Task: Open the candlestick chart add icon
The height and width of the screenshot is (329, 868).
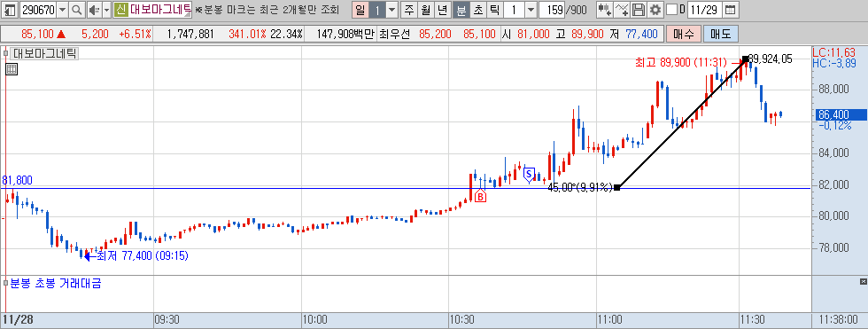Action: point(604,10)
